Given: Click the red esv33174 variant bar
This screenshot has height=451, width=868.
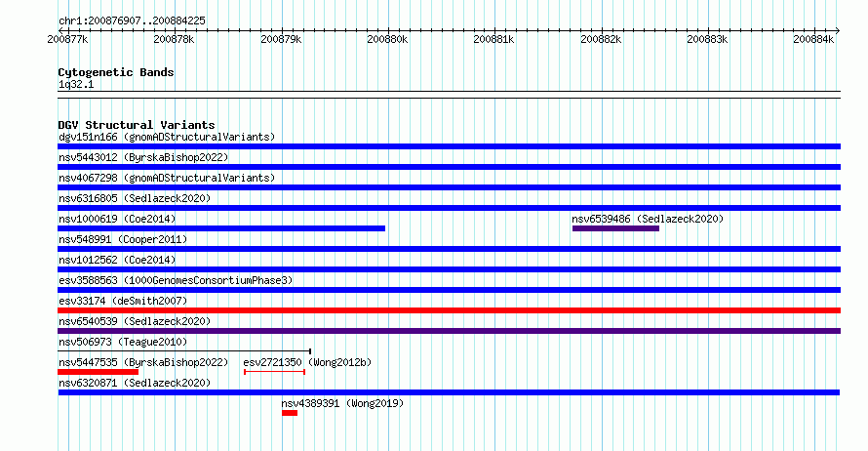Looking at the screenshot, I should (x=449, y=310).
